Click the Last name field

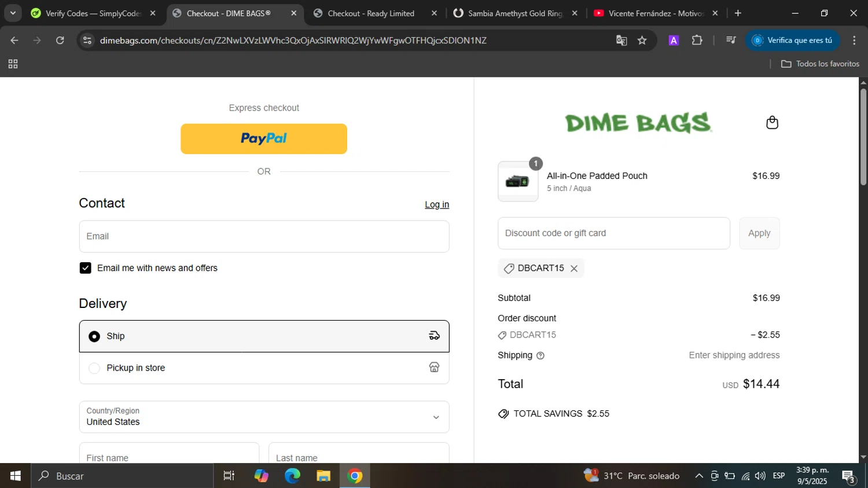[x=359, y=453]
